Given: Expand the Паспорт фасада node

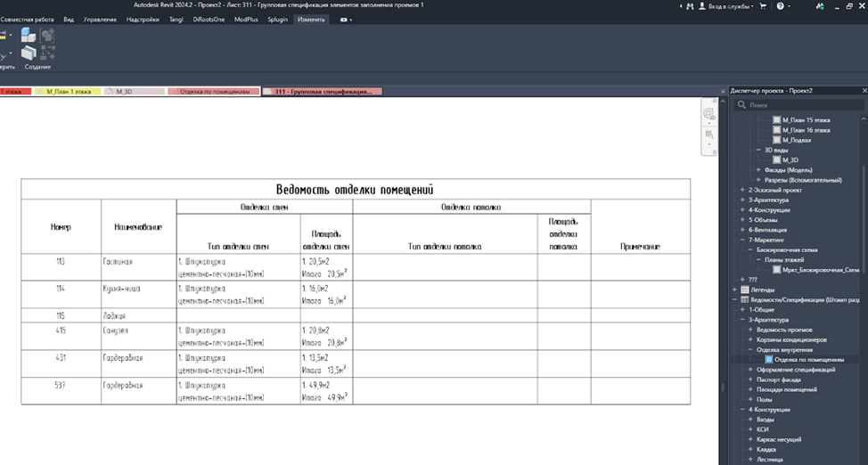Looking at the screenshot, I should (750, 379).
